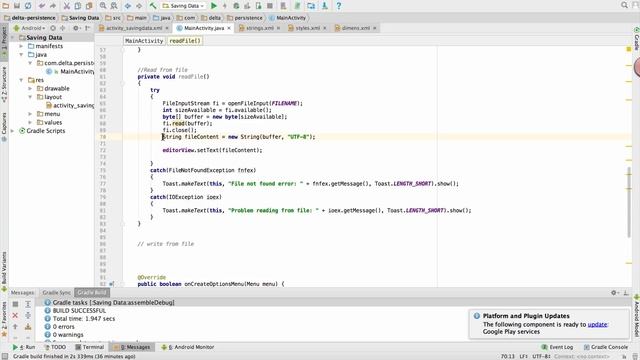Close the strings.xml tab
This screenshot has height=360, width=640.
click(278, 28)
